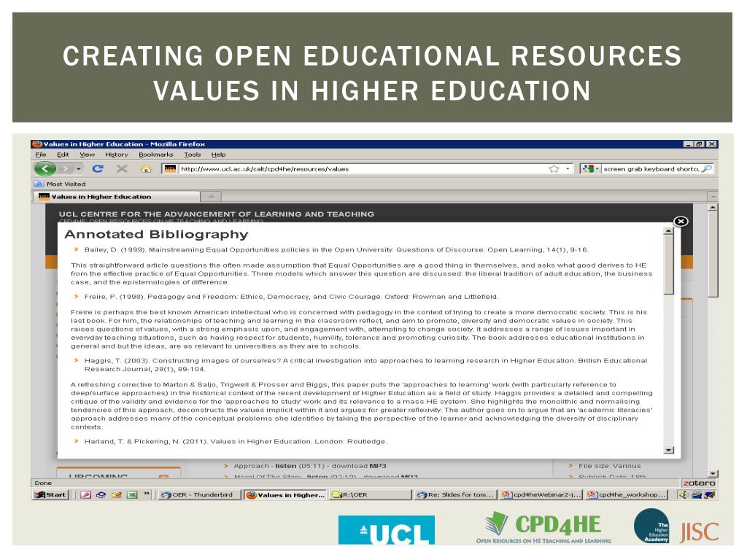The height and width of the screenshot is (560, 747).
Task: Open the Windows Start button
Action: 50,495
